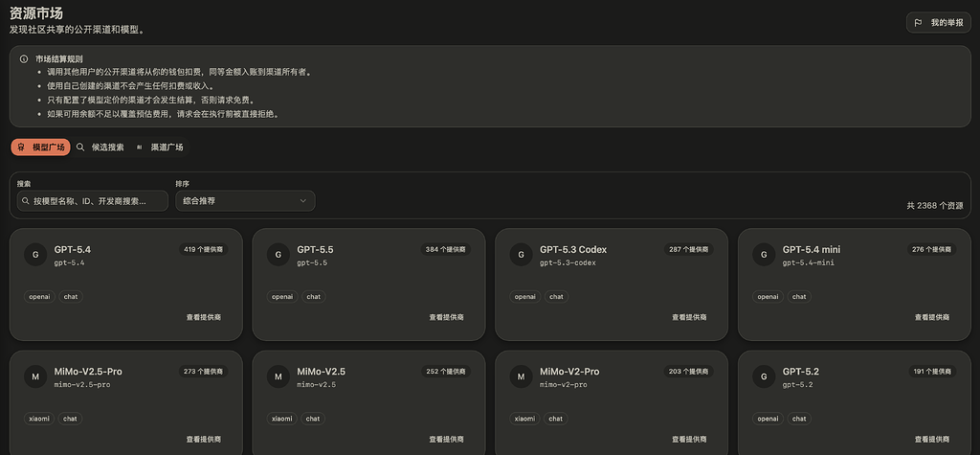Click the chat tag on GPT-5.4 mini card
This screenshot has width=980, height=455.
pyautogui.click(x=799, y=297)
